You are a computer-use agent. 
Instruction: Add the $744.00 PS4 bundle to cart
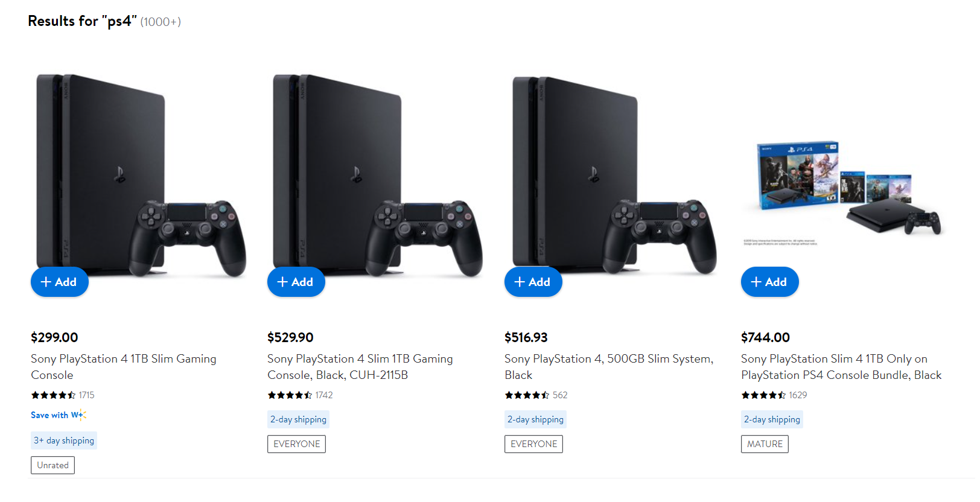(x=769, y=282)
